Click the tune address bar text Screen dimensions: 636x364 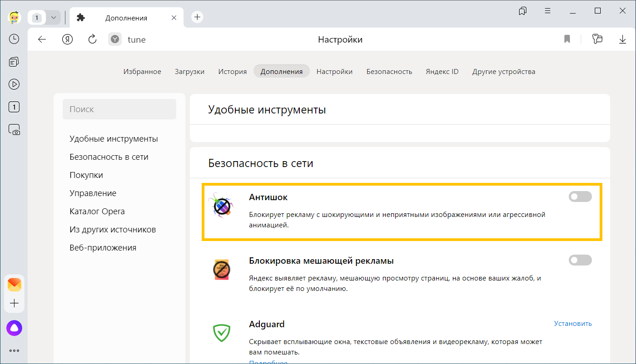137,39
